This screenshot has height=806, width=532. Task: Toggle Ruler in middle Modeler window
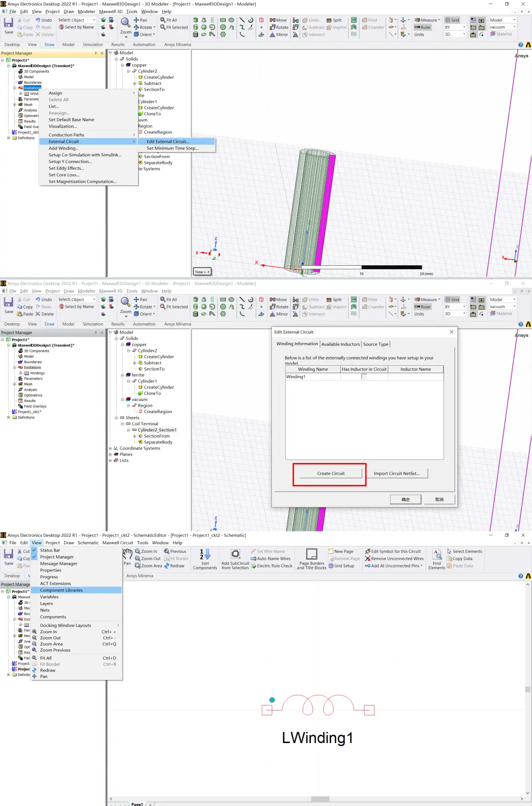(x=422, y=307)
